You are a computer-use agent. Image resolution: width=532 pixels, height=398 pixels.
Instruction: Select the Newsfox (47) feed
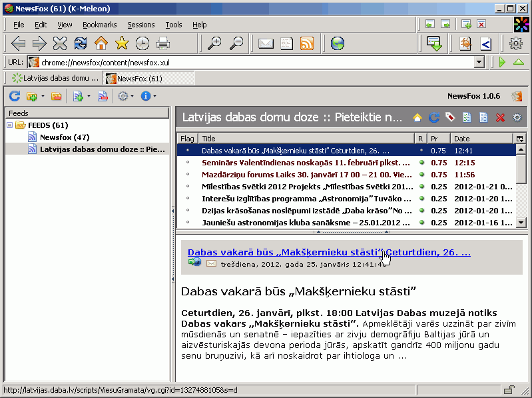[65, 137]
